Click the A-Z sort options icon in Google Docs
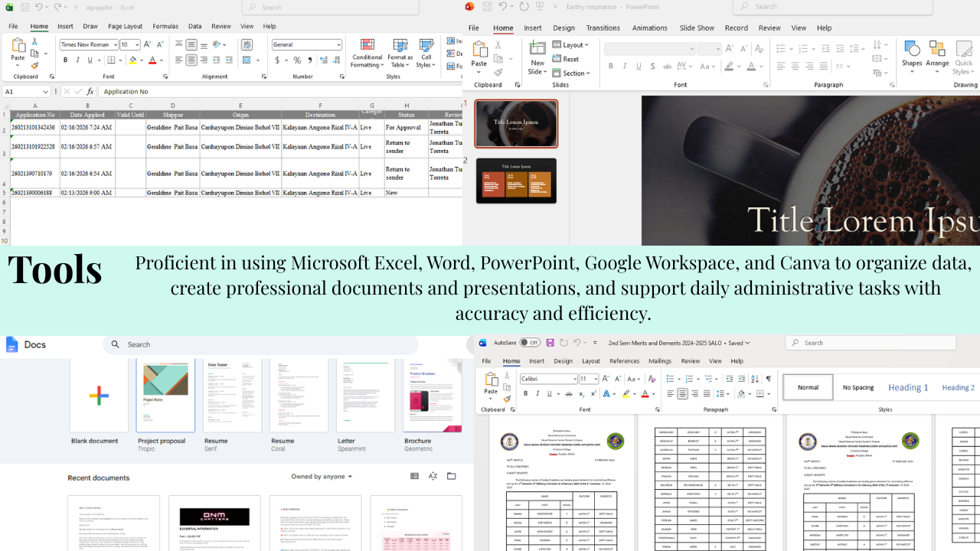The width and height of the screenshot is (980, 551). 433,476
